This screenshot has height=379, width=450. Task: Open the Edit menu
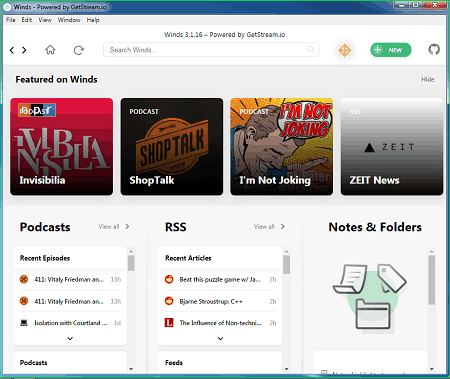(x=27, y=20)
